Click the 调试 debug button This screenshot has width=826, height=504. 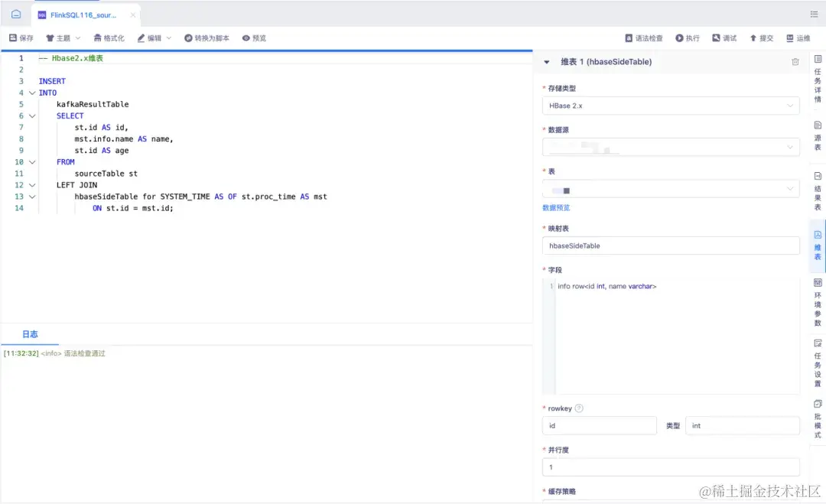[724, 38]
